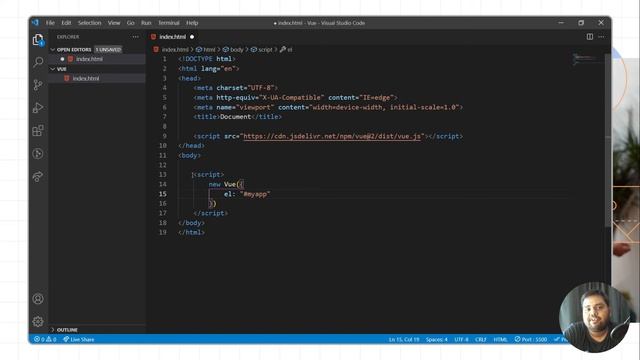Click Spaces: 4 indentation setting
The image size is (640, 360).
(436, 339)
